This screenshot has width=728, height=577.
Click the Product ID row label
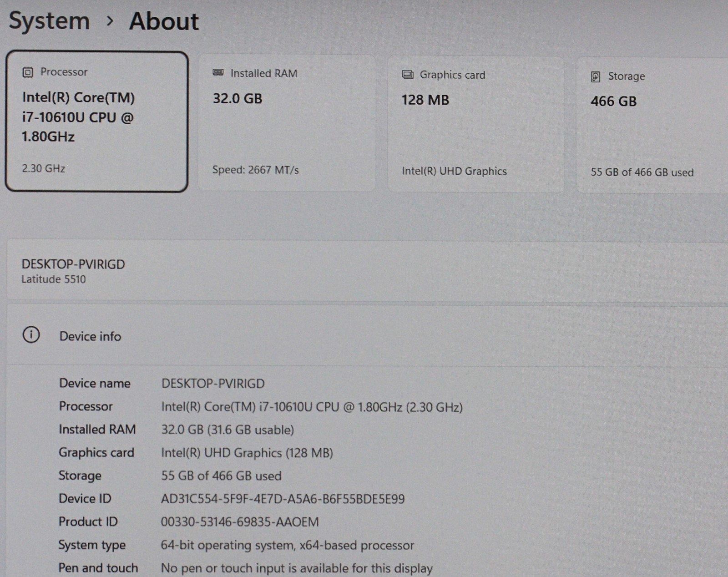click(88, 521)
